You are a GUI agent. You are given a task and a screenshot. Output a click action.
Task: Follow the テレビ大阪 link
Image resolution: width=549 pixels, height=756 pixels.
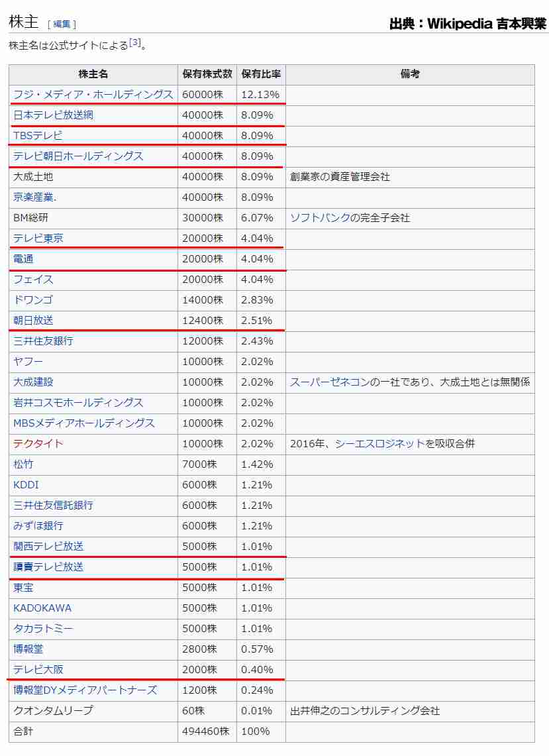pos(38,670)
